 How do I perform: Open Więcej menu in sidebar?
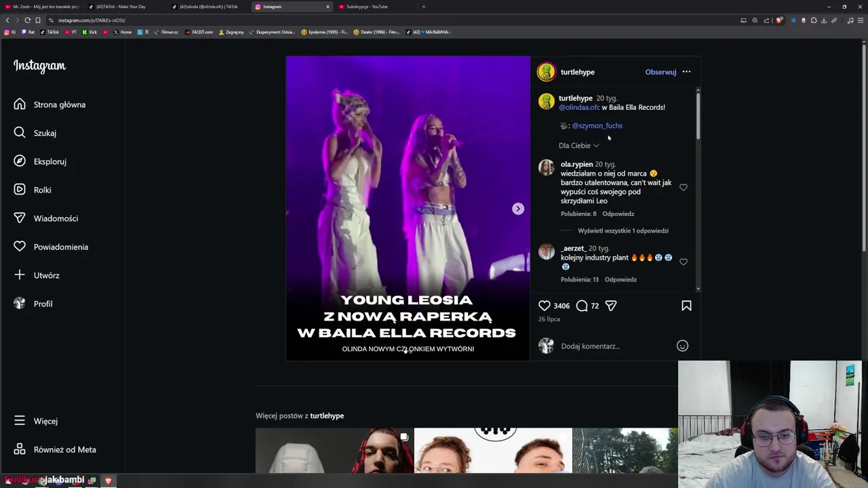coord(36,421)
